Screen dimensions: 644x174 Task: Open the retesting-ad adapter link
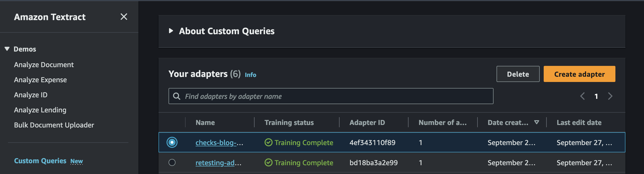click(218, 163)
